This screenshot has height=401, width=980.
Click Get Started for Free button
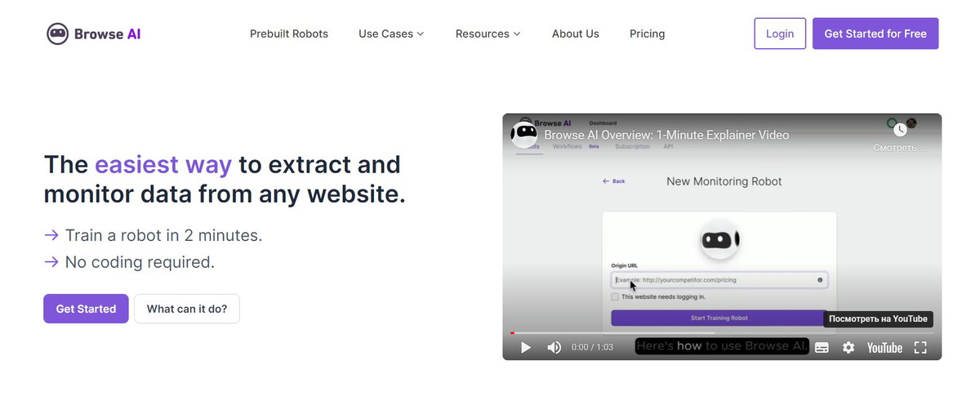(875, 33)
